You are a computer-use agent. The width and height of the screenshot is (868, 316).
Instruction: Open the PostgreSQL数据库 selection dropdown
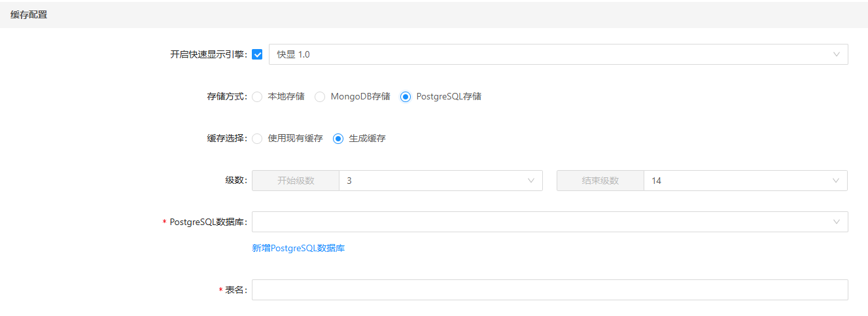point(549,222)
